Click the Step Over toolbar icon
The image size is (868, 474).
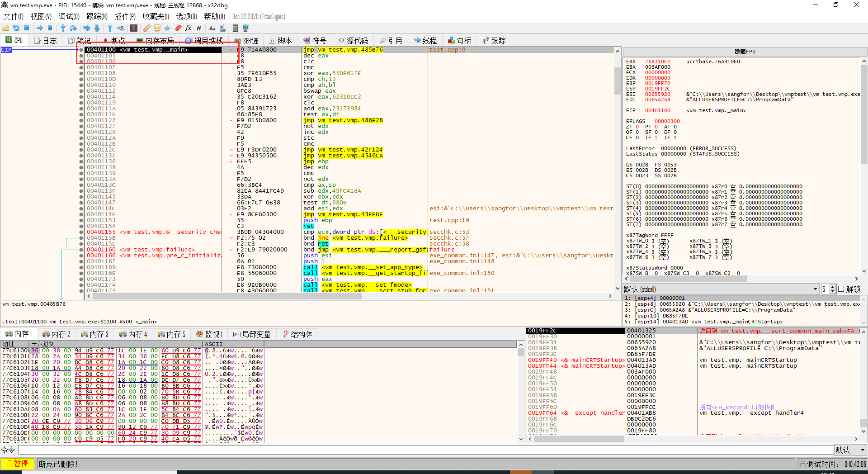(x=73, y=28)
